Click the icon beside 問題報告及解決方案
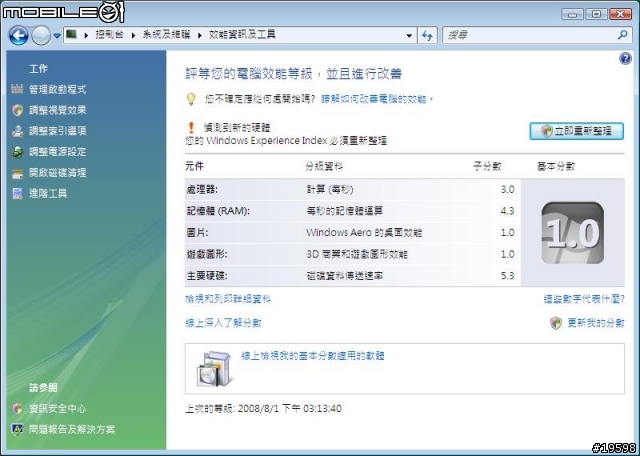The image size is (640, 456). coord(17,429)
